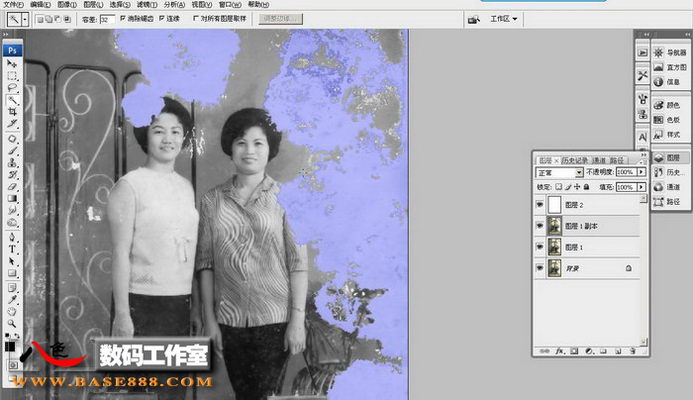
Task: Select the Blur tool
Action: 12,210
